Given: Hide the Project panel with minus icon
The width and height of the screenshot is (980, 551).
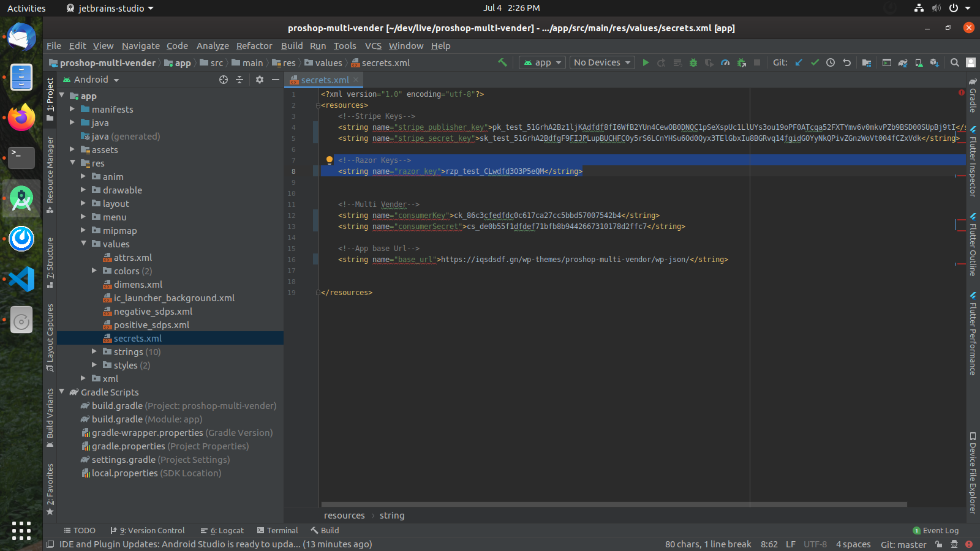Looking at the screenshot, I should coord(276,80).
